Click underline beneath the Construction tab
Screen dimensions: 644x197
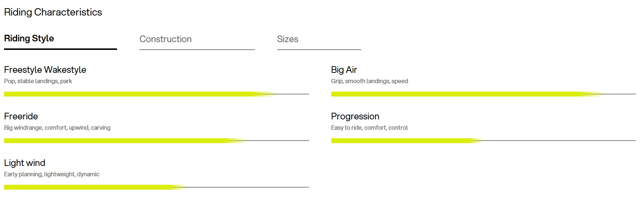point(197,50)
